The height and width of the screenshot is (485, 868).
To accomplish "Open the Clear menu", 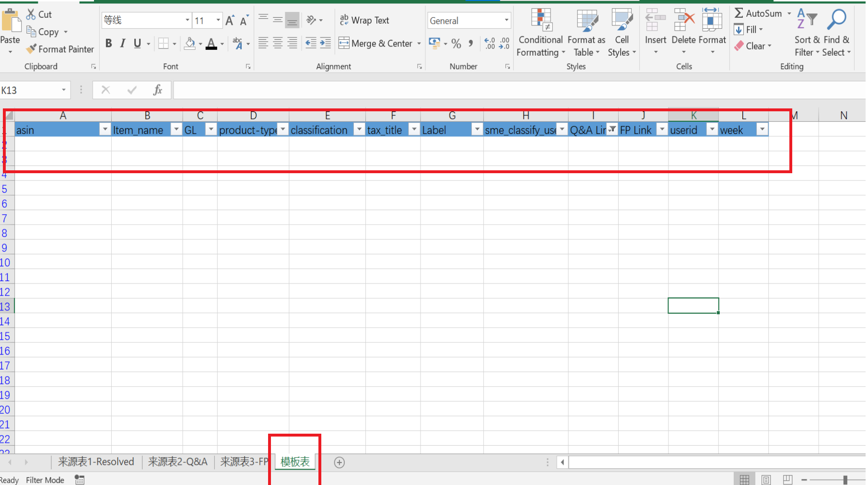I will [752, 46].
